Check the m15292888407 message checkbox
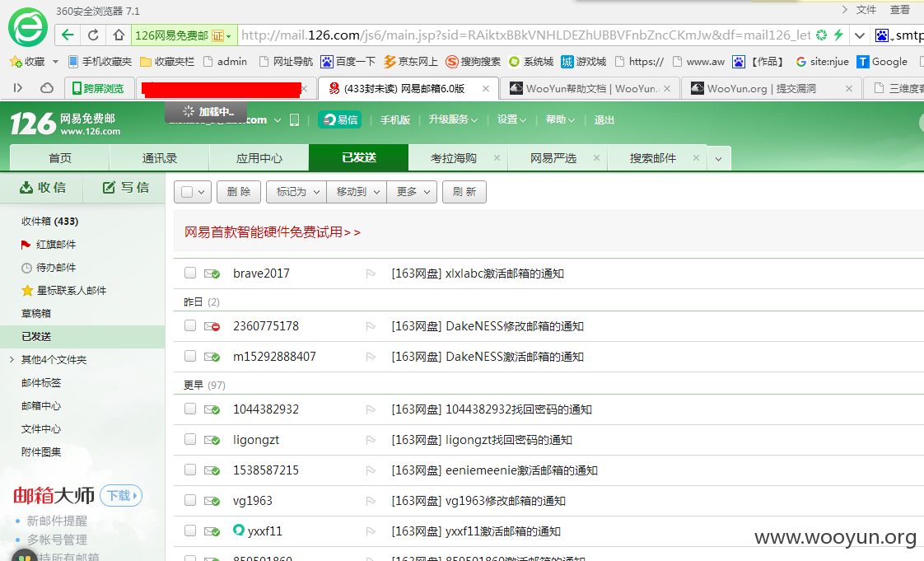Screen dimensions: 924x561 [189, 356]
